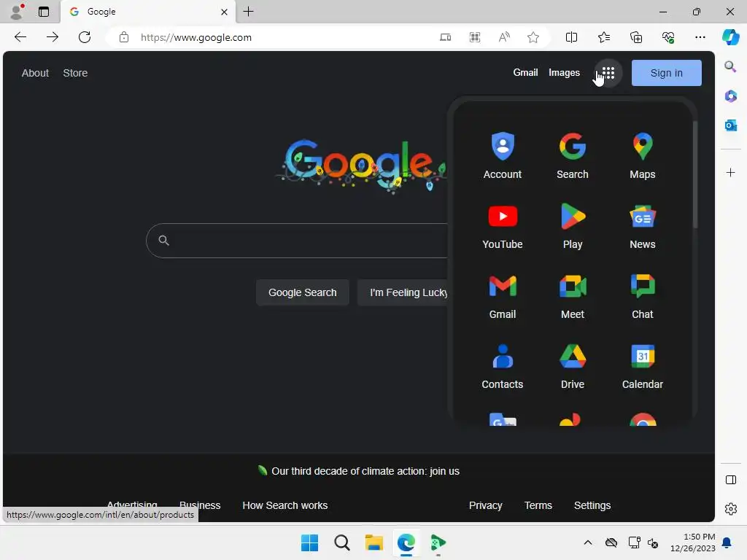Open Browser essentials heart icon
This screenshot has width=747, height=560.
[x=668, y=37]
